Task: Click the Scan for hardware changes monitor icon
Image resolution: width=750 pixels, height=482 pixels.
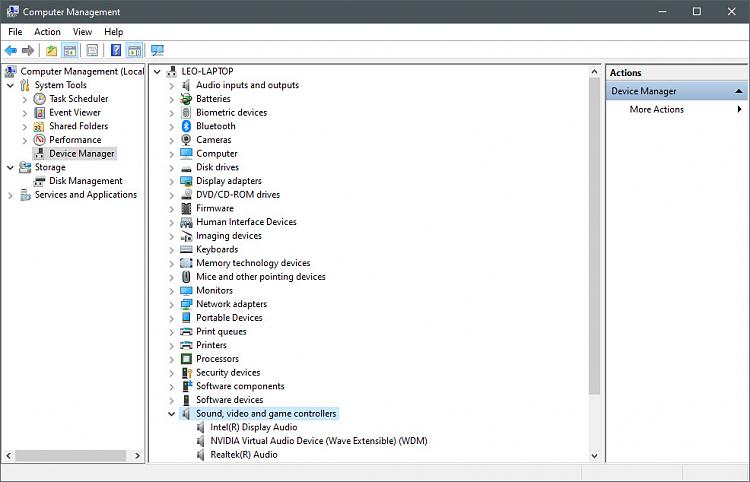Action: click(x=157, y=50)
